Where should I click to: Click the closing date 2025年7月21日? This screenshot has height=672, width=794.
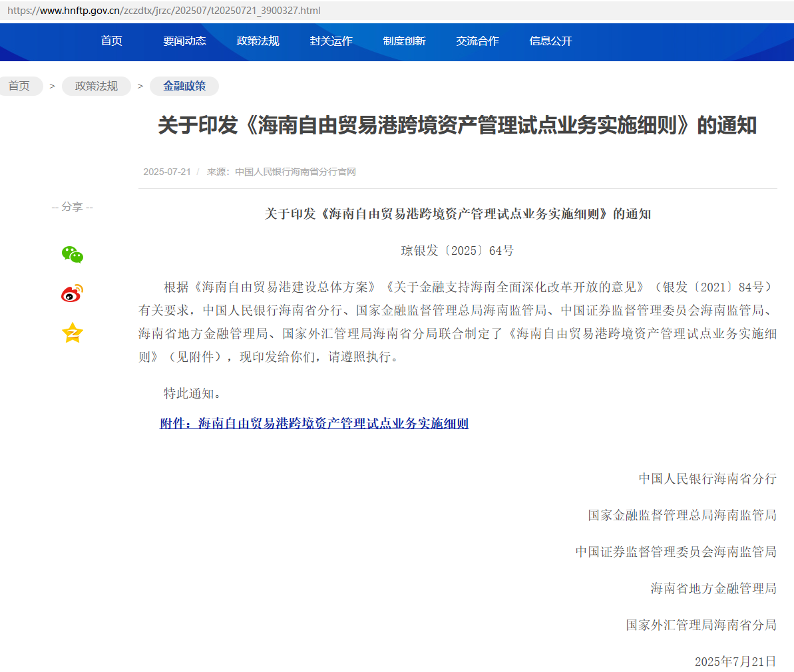click(736, 661)
